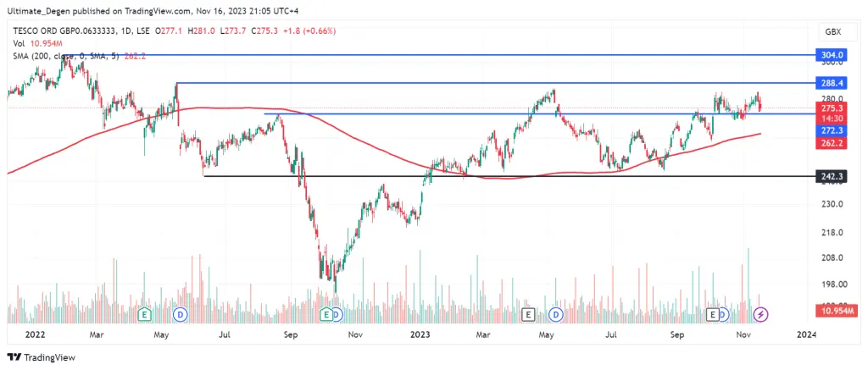Image resolution: width=868 pixels, height=370 pixels.
Task: Click the 2023 label on time axis
Action: [420, 334]
